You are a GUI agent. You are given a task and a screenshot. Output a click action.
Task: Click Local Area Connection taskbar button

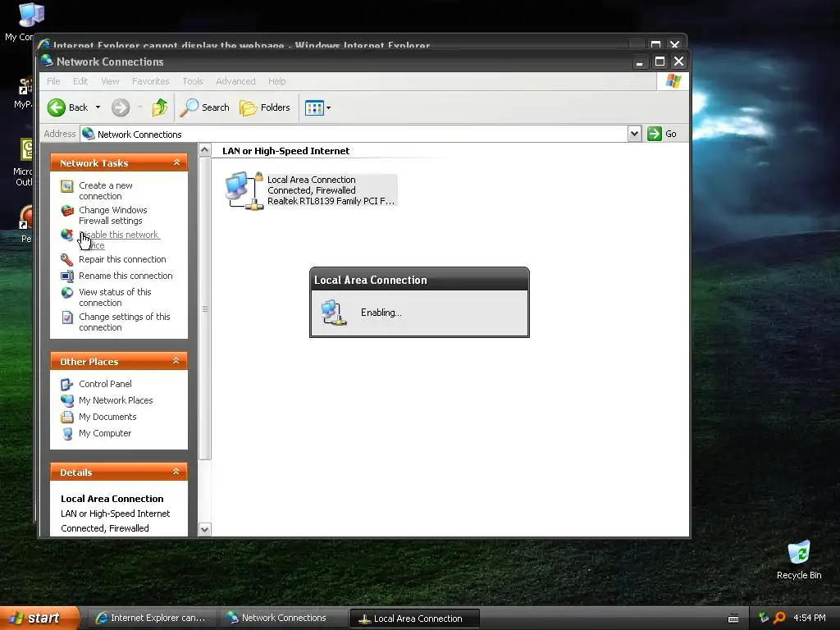pos(414,619)
